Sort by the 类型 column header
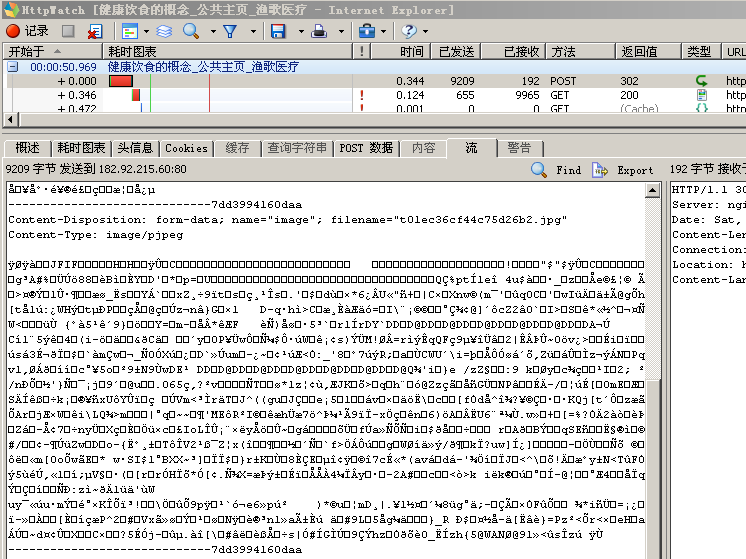Viewport: 746px width, 559px height. tap(701, 51)
